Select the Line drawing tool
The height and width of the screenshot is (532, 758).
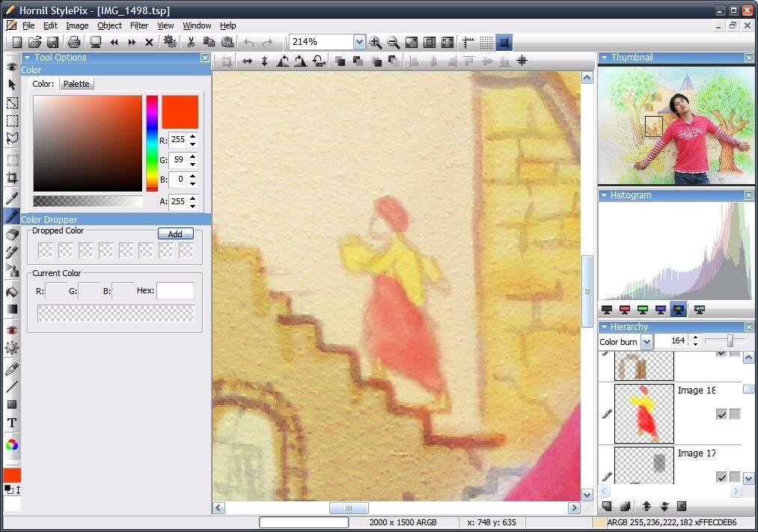tap(12, 386)
